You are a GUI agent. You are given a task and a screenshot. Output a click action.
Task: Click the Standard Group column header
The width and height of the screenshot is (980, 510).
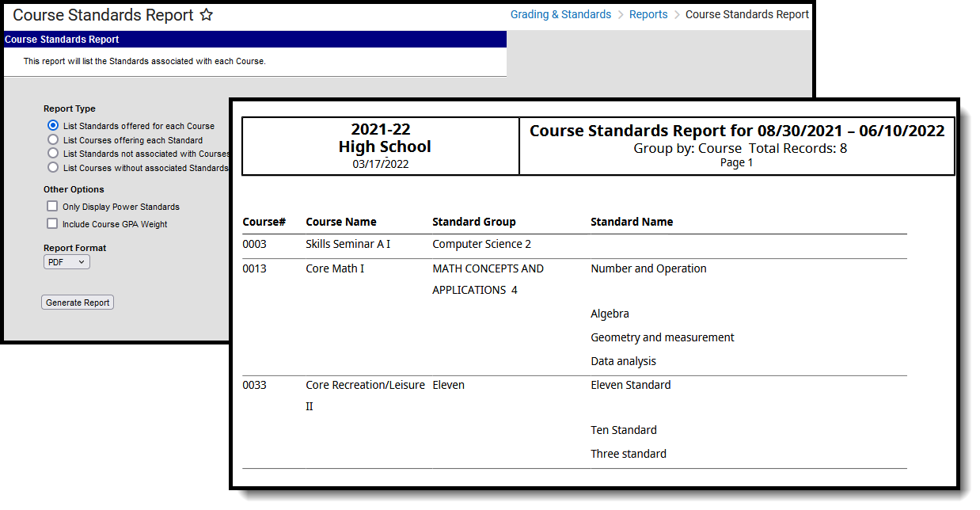(474, 222)
